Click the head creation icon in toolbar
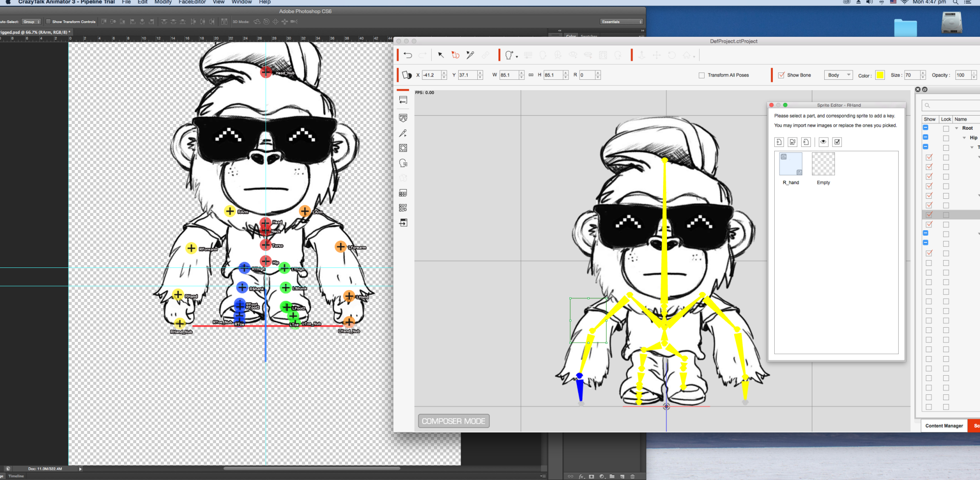Image resolution: width=980 pixels, height=480 pixels. [x=509, y=55]
